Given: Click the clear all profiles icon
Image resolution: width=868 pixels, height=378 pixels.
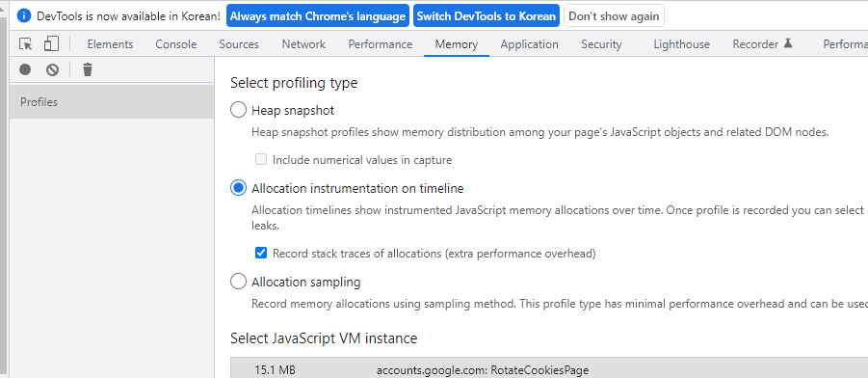Looking at the screenshot, I should coord(53,69).
